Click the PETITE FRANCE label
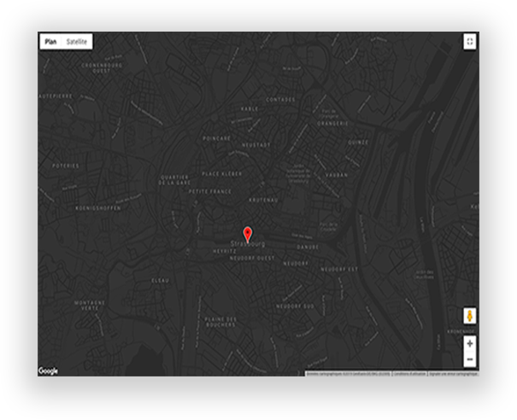 point(210,191)
